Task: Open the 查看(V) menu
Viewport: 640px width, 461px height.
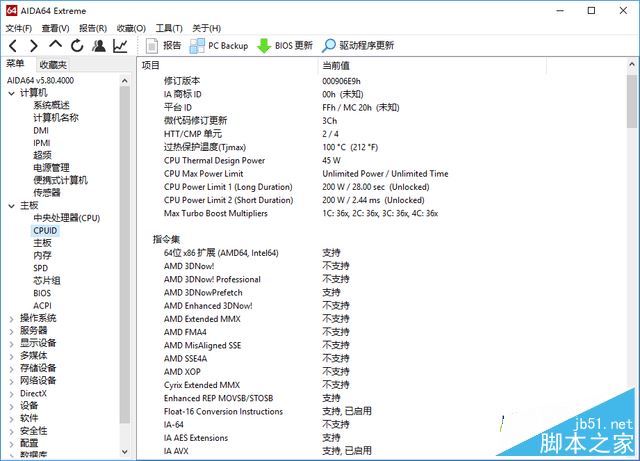Action: pyautogui.click(x=56, y=28)
